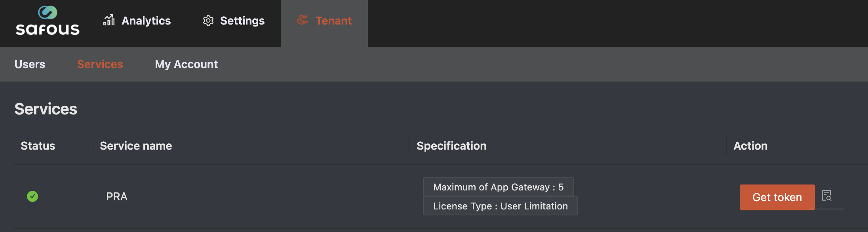Click the Settings gear icon
Screen dimensions: 868x232
(208, 21)
